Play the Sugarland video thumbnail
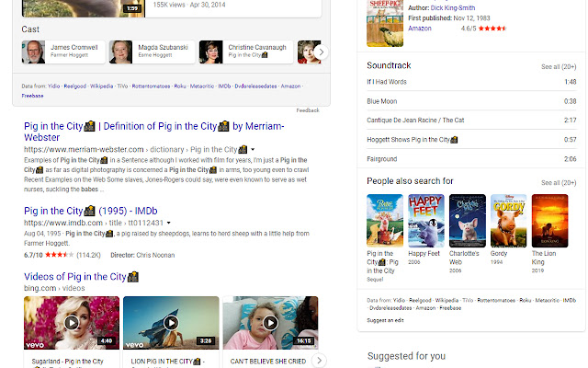The height and width of the screenshot is (368, 588). (72, 323)
